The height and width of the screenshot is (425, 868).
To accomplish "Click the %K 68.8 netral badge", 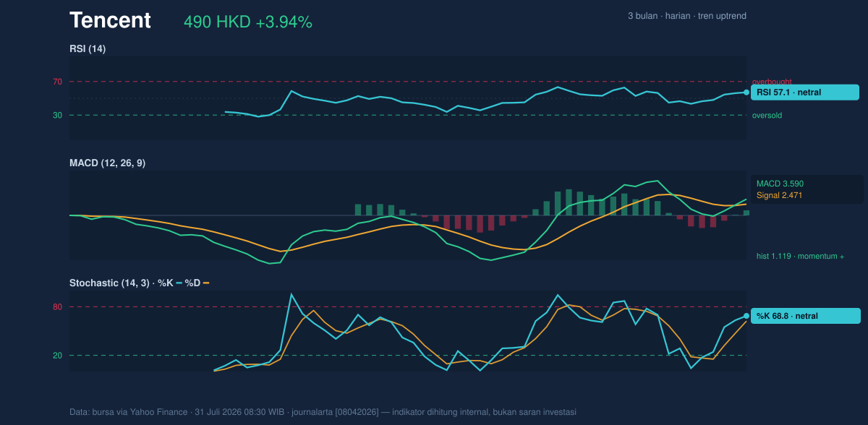I will coord(806,316).
